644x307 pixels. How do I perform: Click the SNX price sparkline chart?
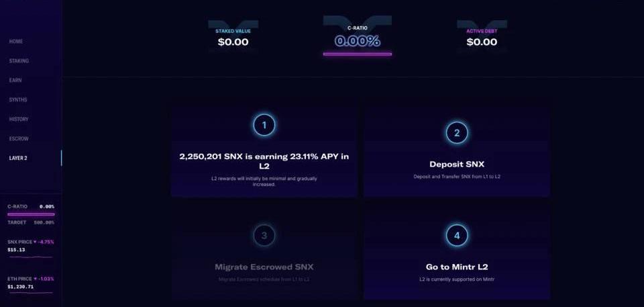[30, 257]
